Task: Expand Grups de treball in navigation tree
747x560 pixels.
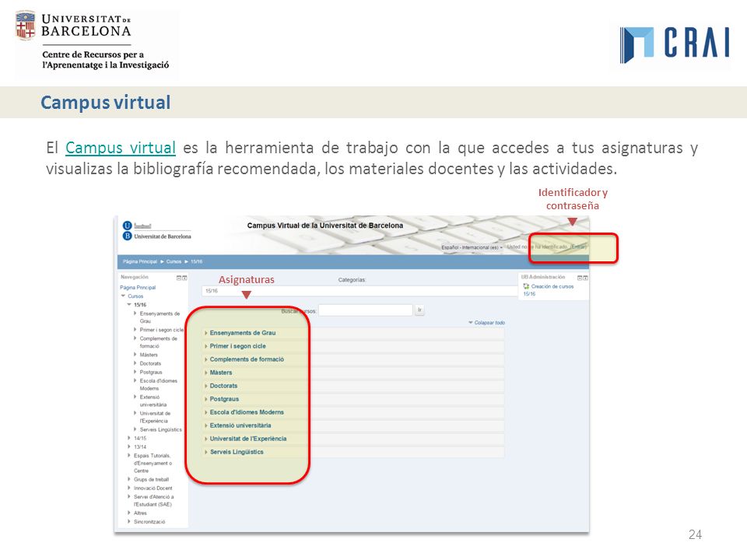Action: pyautogui.click(x=129, y=480)
